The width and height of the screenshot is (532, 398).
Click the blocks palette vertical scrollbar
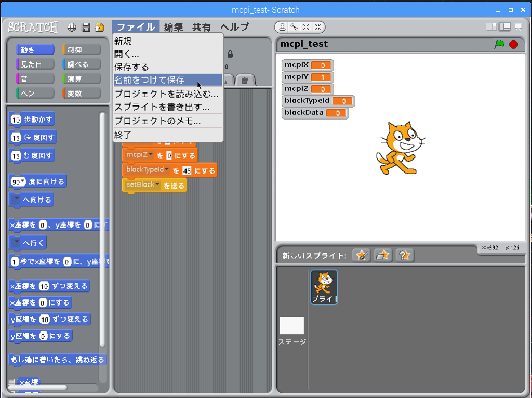[102, 229]
